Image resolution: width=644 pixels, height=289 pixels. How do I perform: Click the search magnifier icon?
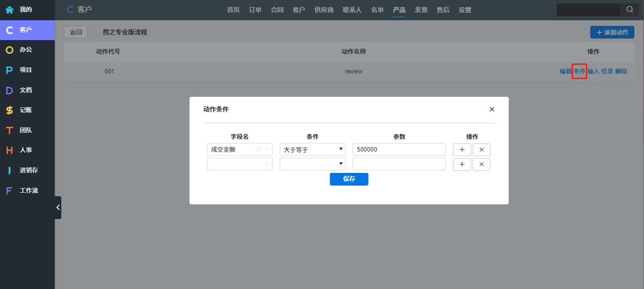(630, 10)
